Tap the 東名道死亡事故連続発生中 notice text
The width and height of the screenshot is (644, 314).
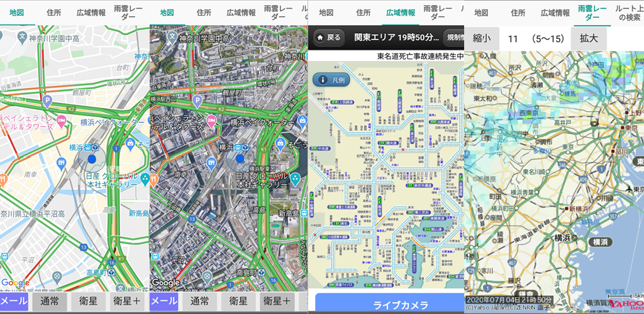(x=420, y=56)
